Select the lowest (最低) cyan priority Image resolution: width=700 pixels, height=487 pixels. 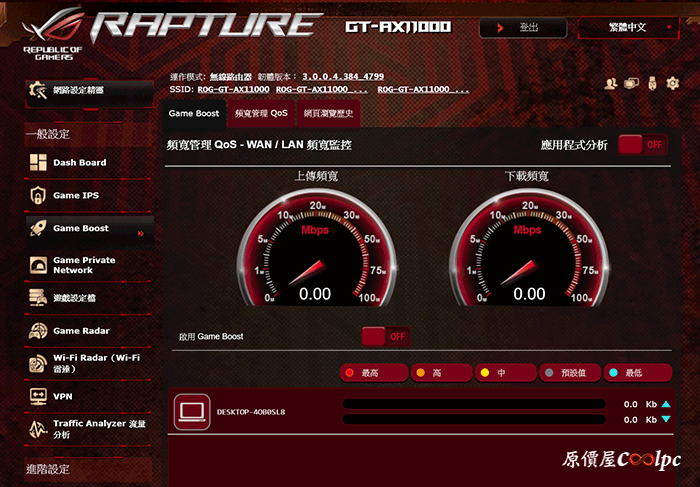point(638,373)
